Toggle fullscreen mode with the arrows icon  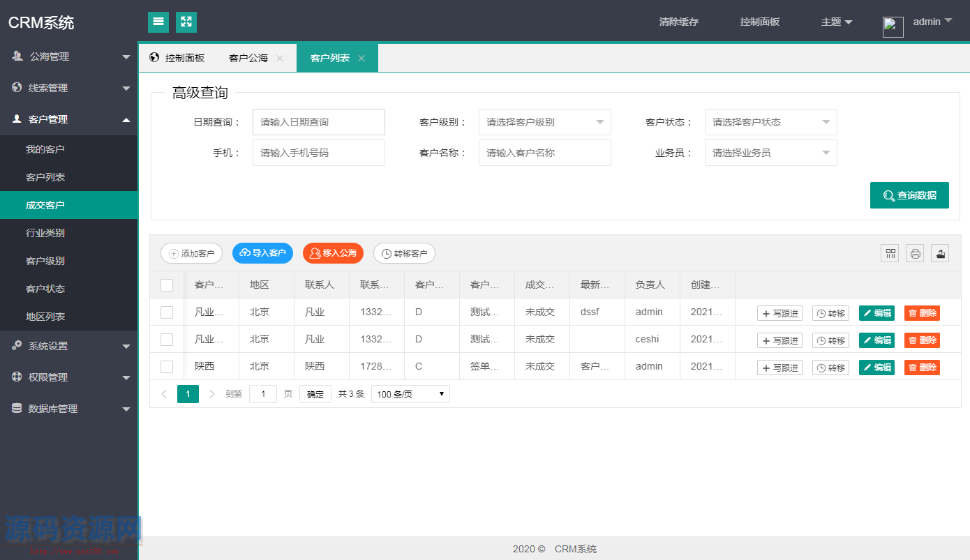(186, 22)
